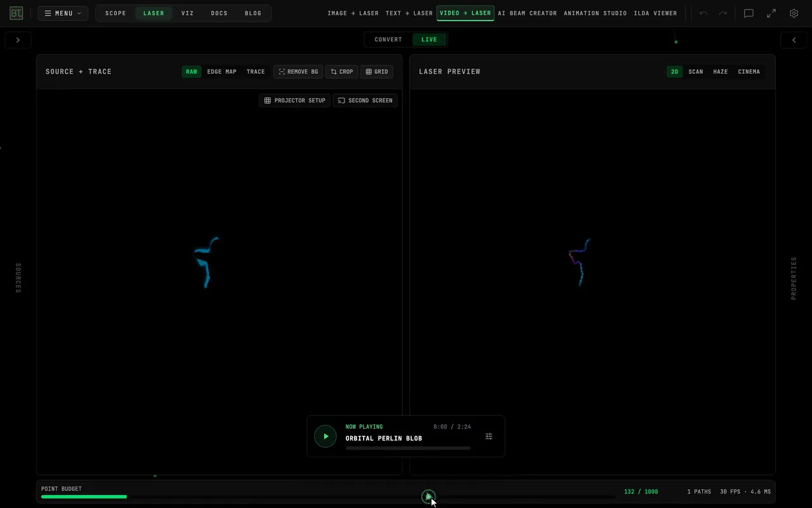Image resolution: width=812 pixels, height=508 pixels.
Task: Click the CROP button
Action: pyautogui.click(x=342, y=72)
